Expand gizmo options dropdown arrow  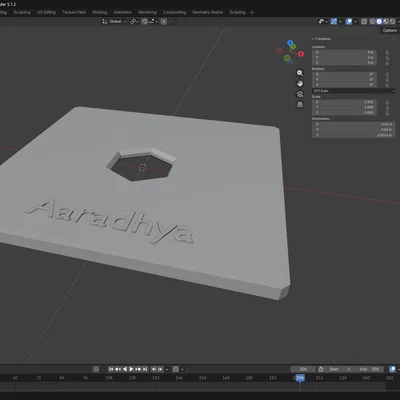coord(340,21)
